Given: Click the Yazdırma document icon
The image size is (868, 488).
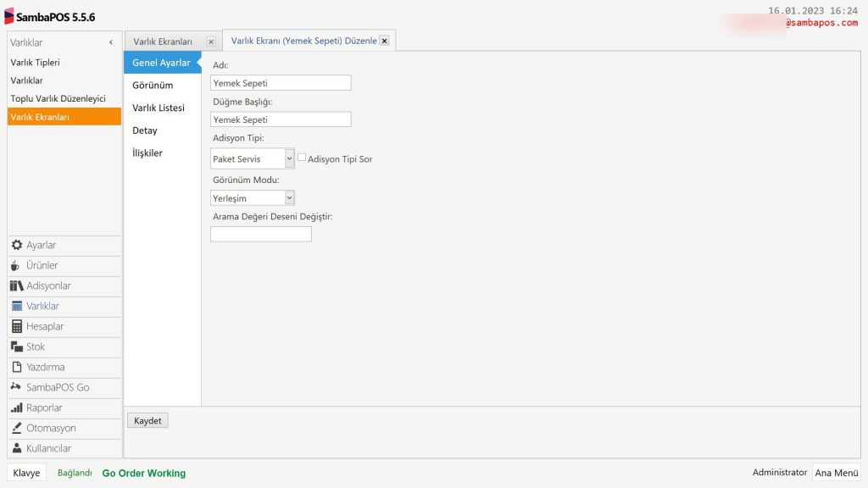Looking at the screenshot, I should 17,367.
